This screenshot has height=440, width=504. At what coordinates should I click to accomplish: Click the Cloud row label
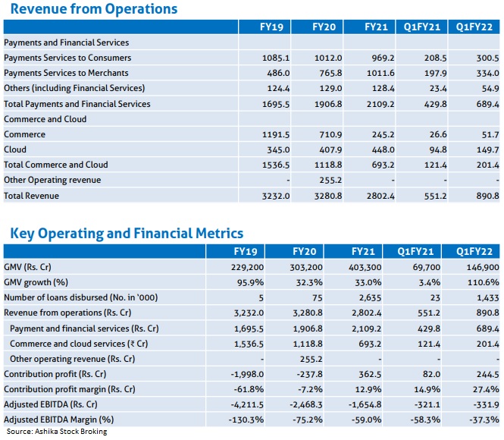[14, 149]
